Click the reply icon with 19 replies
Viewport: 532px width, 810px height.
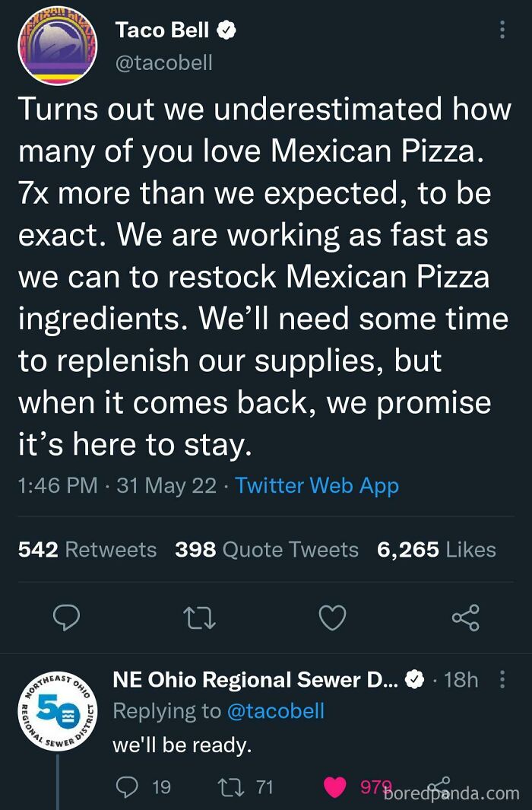tap(126, 786)
